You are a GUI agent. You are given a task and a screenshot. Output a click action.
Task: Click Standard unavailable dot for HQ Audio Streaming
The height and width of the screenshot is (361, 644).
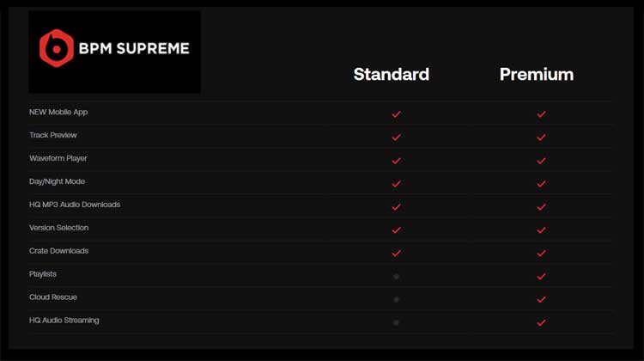coord(396,322)
